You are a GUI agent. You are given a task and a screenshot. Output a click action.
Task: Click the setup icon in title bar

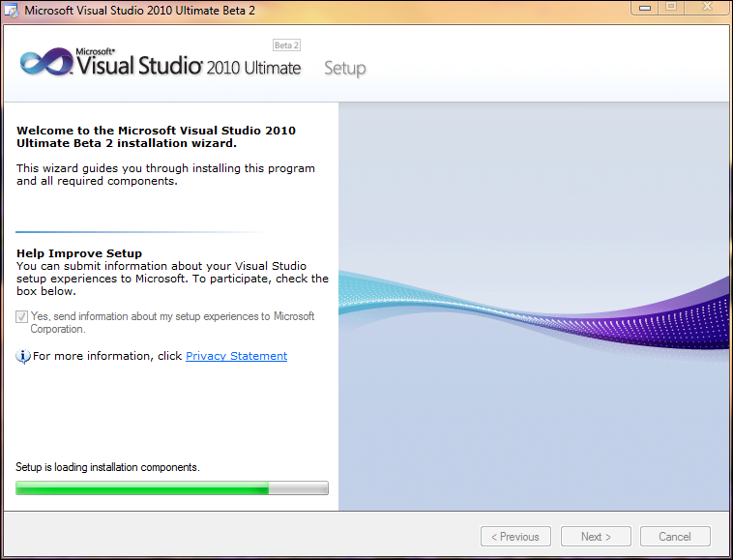click(12, 11)
